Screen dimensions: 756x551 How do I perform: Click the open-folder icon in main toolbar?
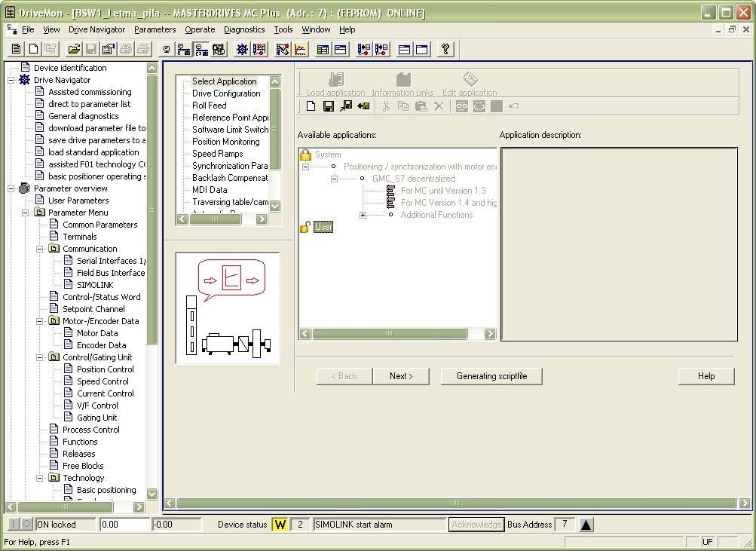pos(74,49)
